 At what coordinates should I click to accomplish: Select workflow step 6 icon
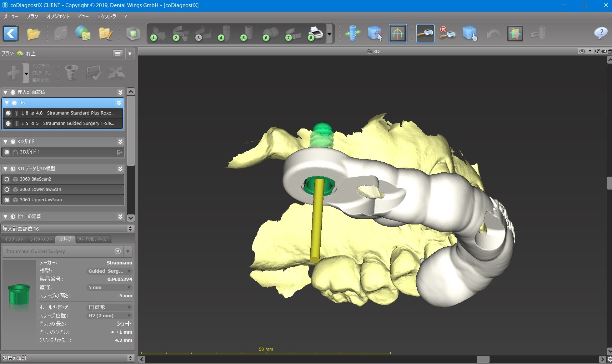[x=270, y=34]
